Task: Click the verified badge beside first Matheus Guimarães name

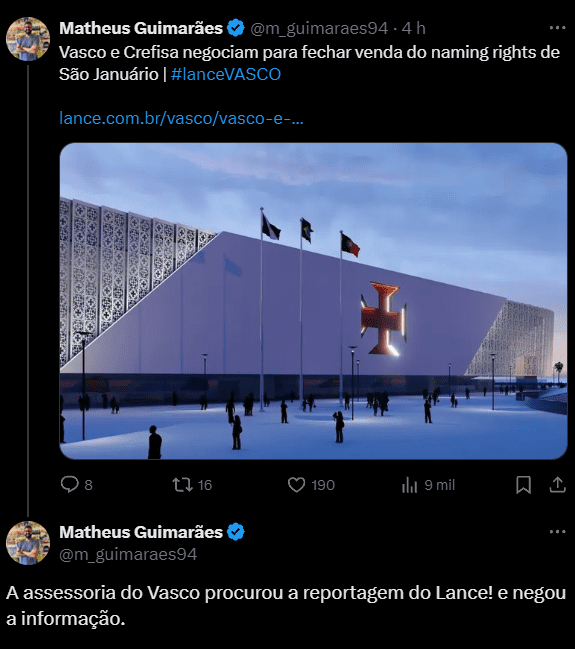Action: click(x=236, y=28)
